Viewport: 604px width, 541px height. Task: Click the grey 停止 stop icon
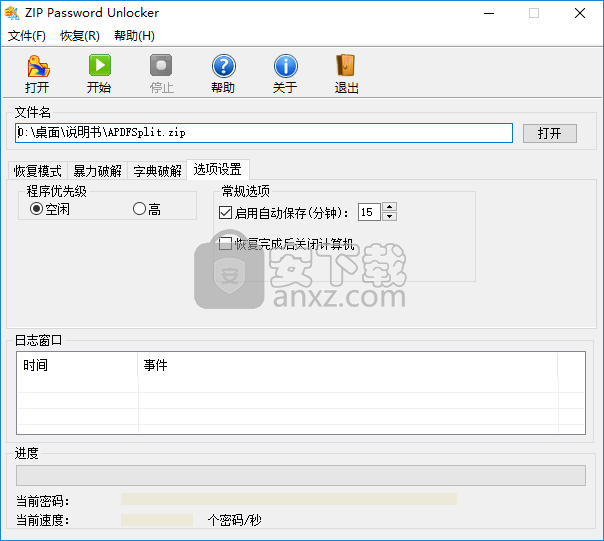click(161, 65)
